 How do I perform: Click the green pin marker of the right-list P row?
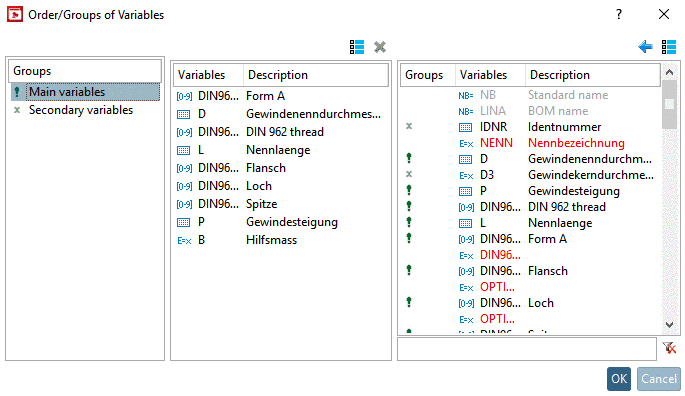409,190
